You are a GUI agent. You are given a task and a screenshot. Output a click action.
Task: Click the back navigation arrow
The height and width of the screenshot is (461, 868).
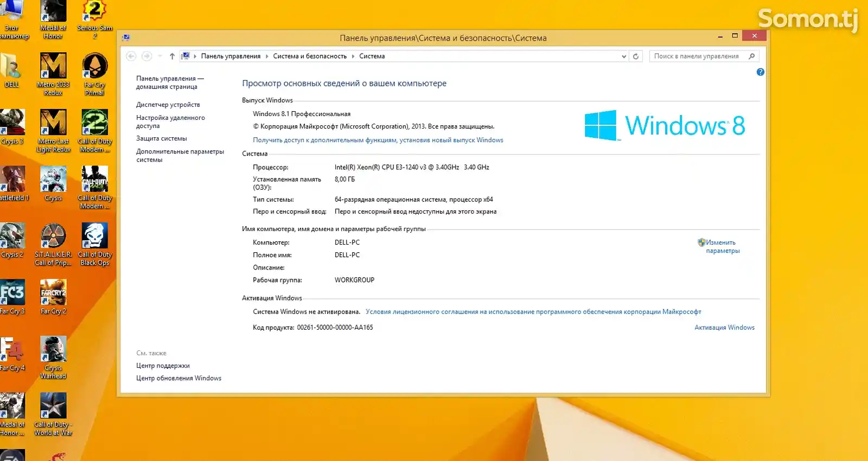coord(131,56)
